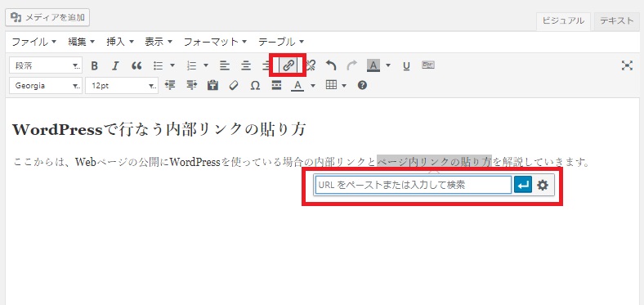Screen dimensions: 644x305
Task: Toggle underline formatting
Action: click(406, 65)
